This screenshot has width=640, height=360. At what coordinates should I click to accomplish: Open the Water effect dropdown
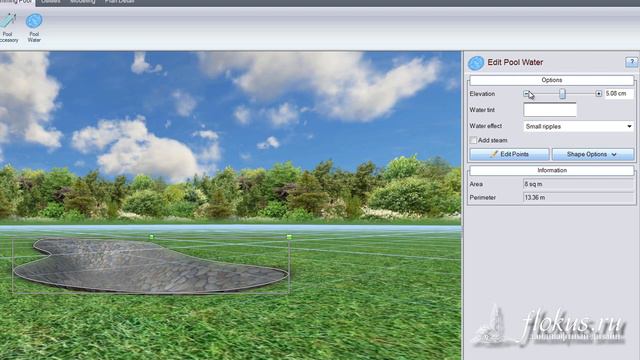click(x=578, y=127)
